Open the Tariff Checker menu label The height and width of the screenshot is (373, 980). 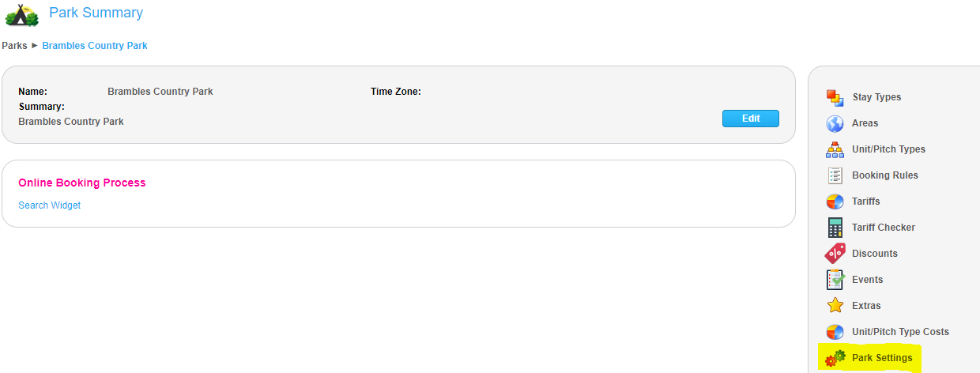884,228
